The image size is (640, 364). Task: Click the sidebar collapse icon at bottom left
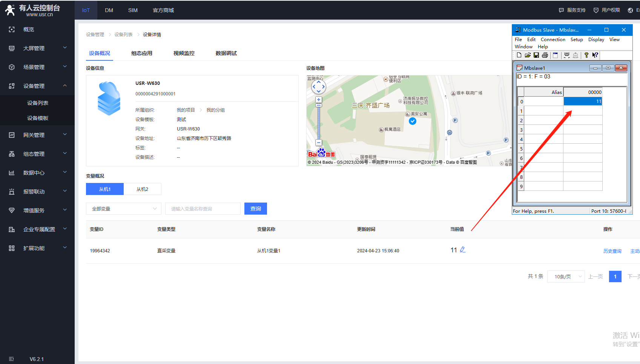[11, 359]
